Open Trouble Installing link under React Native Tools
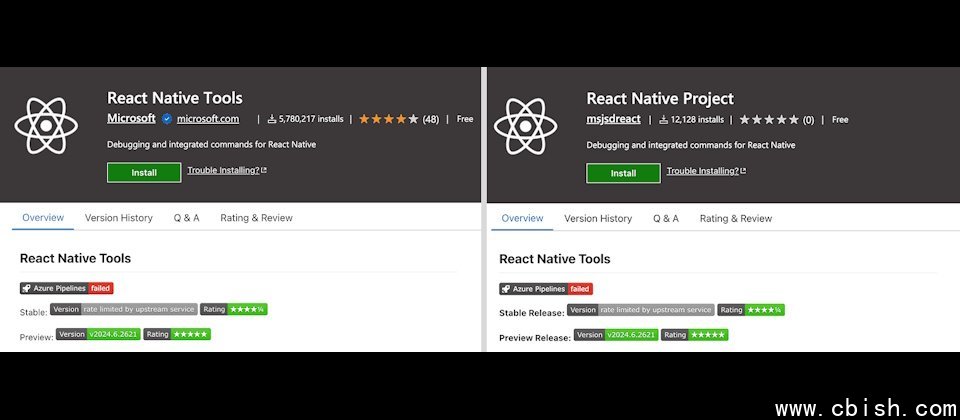 (x=227, y=171)
